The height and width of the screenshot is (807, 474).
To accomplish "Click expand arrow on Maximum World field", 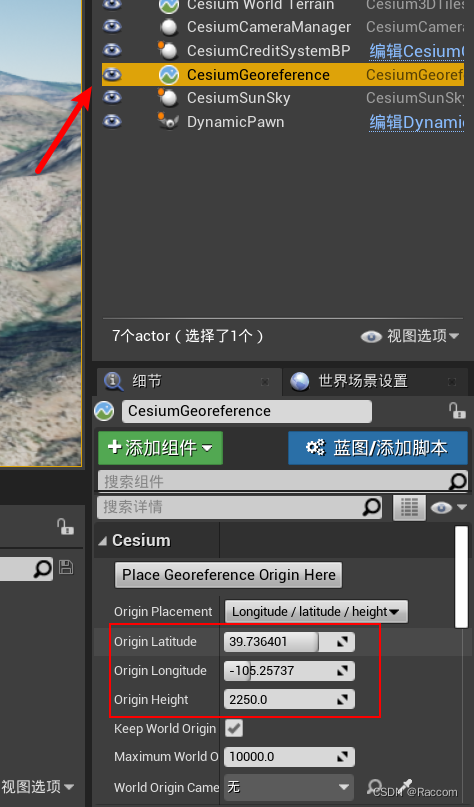I will (343, 757).
